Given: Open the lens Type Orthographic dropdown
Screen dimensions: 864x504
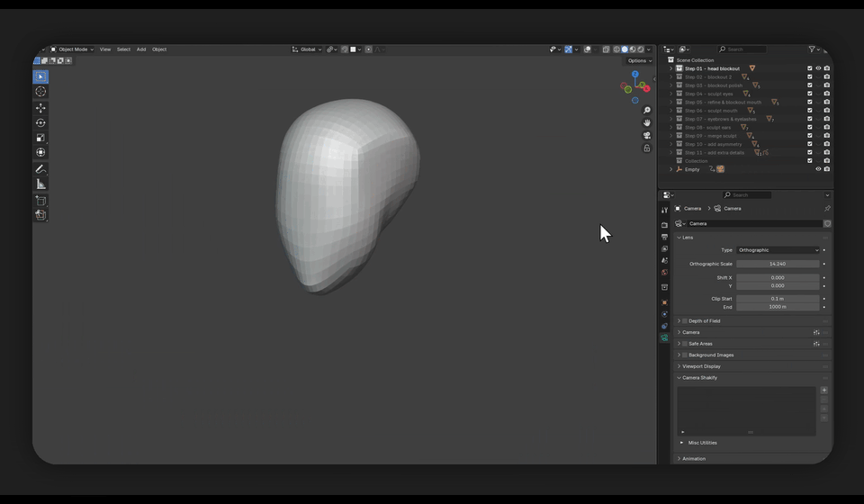Looking at the screenshot, I should tap(778, 250).
